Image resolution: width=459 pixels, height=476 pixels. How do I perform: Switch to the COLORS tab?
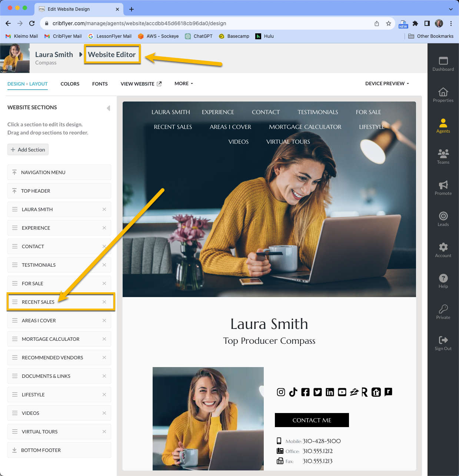click(70, 84)
